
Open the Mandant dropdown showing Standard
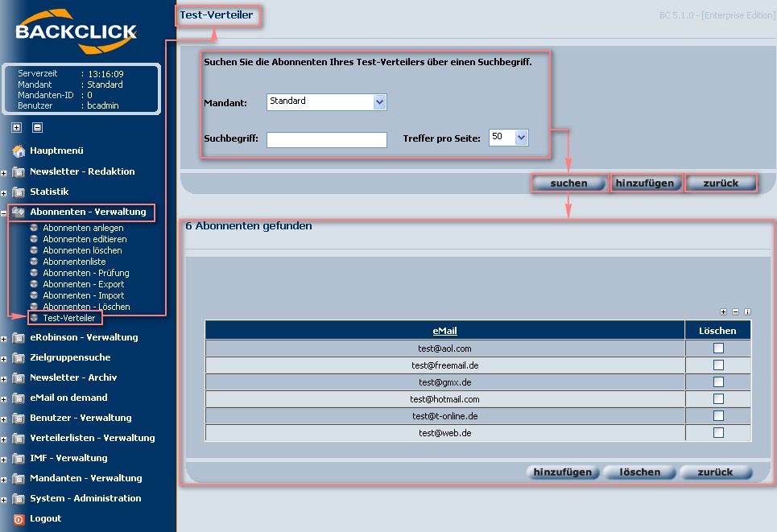[327, 102]
